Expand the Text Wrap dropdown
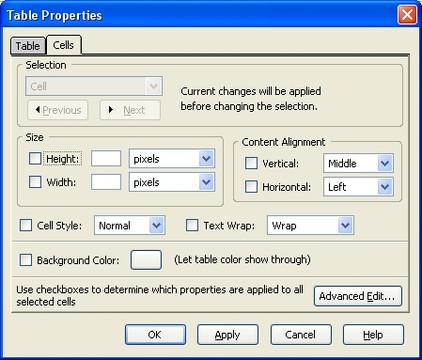Screen dimensions: 422x360 [x=310, y=225]
